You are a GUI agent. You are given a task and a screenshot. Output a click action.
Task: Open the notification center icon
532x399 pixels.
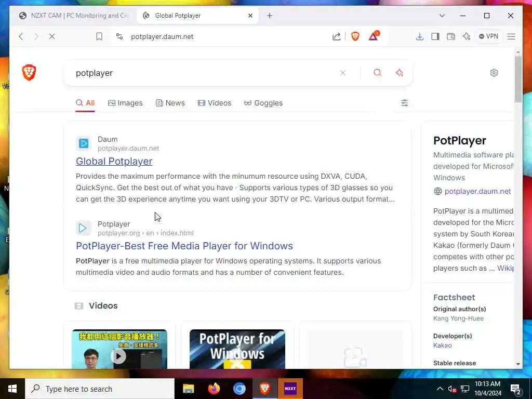(516, 389)
